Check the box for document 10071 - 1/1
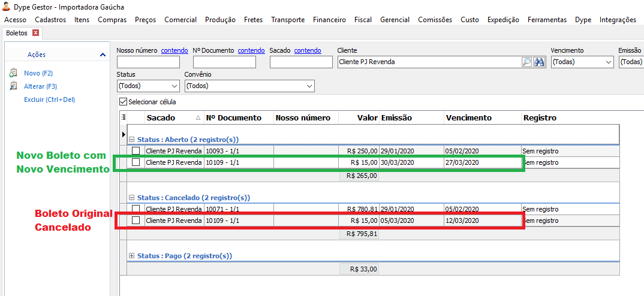 pos(136,209)
